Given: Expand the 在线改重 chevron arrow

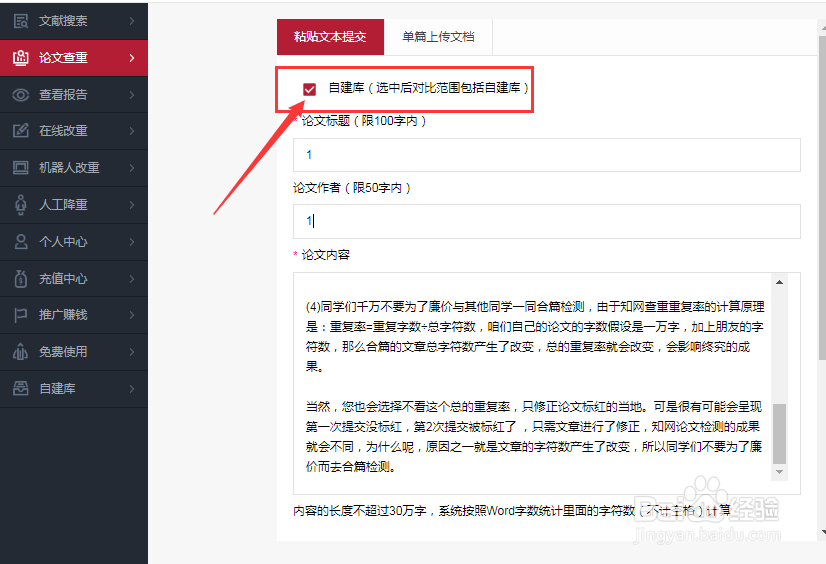Looking at the screenshot, I should (132, 131).
